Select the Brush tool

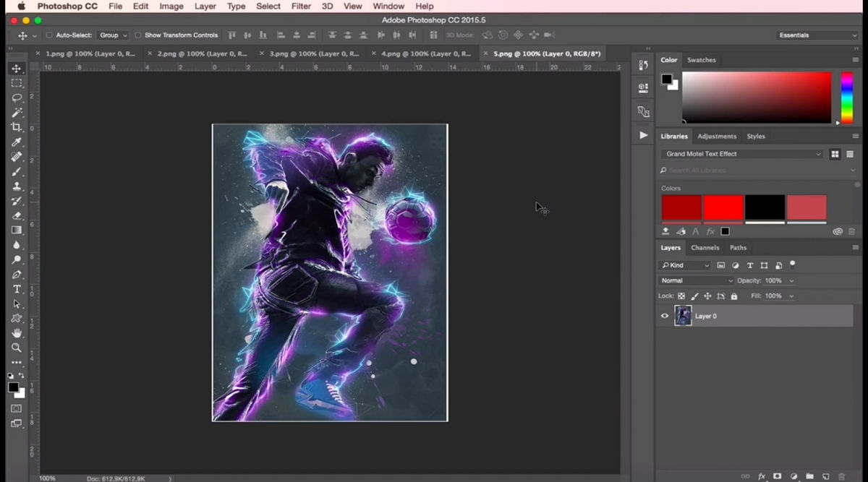click(17, 171)
